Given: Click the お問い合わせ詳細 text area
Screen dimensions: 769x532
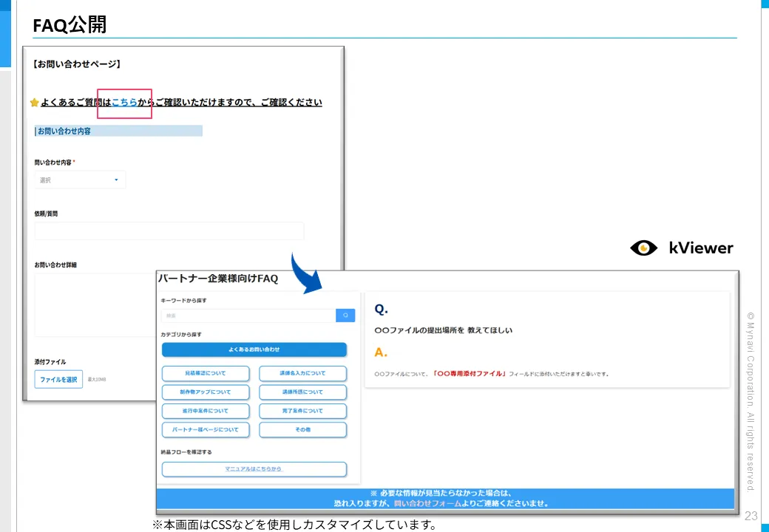Looking at the screenshot, I should [x=95, y=304].
